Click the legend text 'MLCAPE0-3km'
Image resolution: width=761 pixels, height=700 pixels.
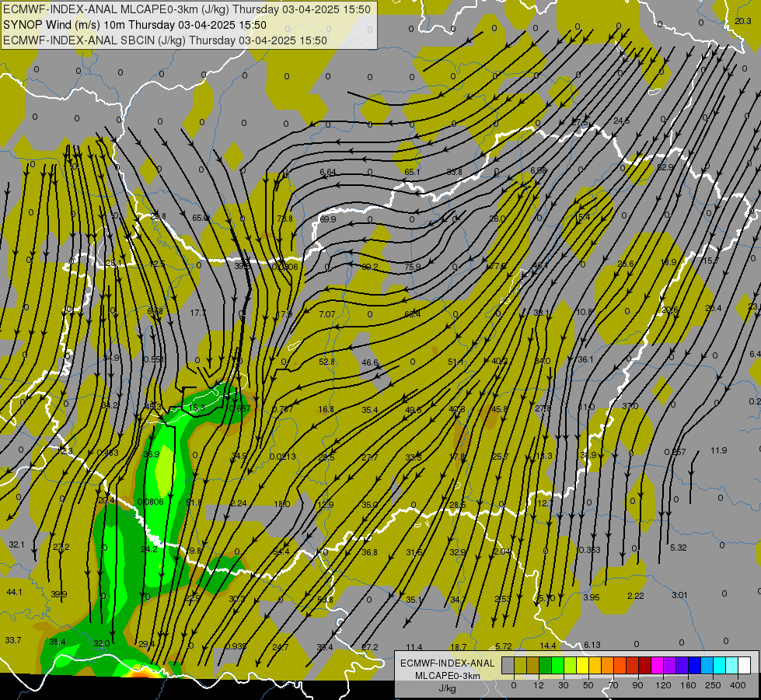click(447, 676)
